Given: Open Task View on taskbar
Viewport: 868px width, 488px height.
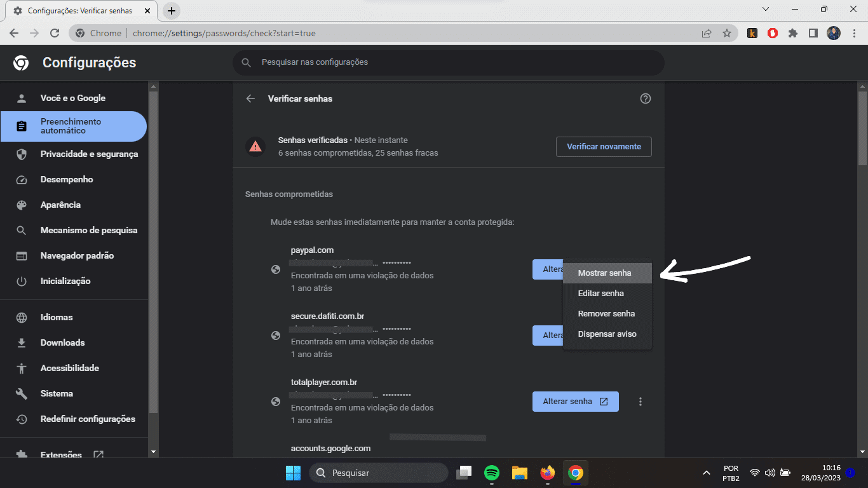Looking at the screenshot, I should coord(464,473).
